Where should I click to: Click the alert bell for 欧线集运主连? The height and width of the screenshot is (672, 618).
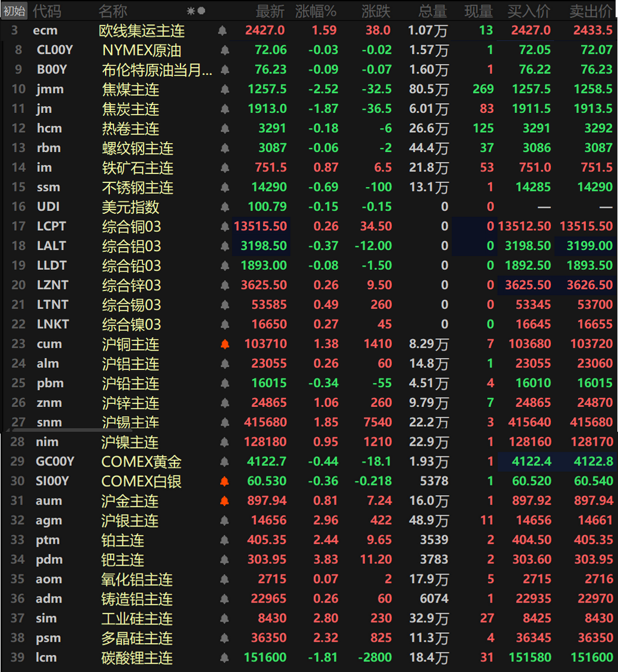pyautogui.click(x=222, y=30)
